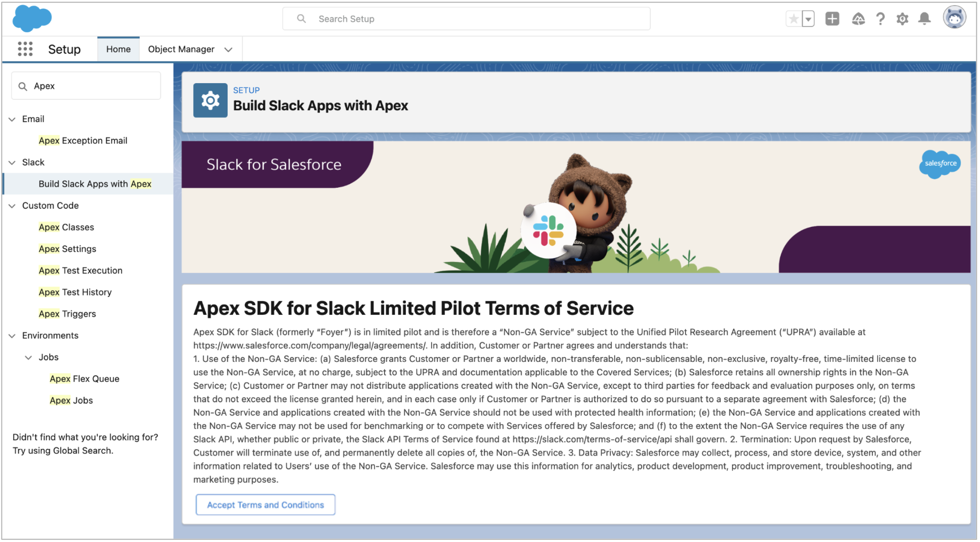This screenshot has height=542, width=980.
Task: Switch to the Home tab
Action: point(118,49)
